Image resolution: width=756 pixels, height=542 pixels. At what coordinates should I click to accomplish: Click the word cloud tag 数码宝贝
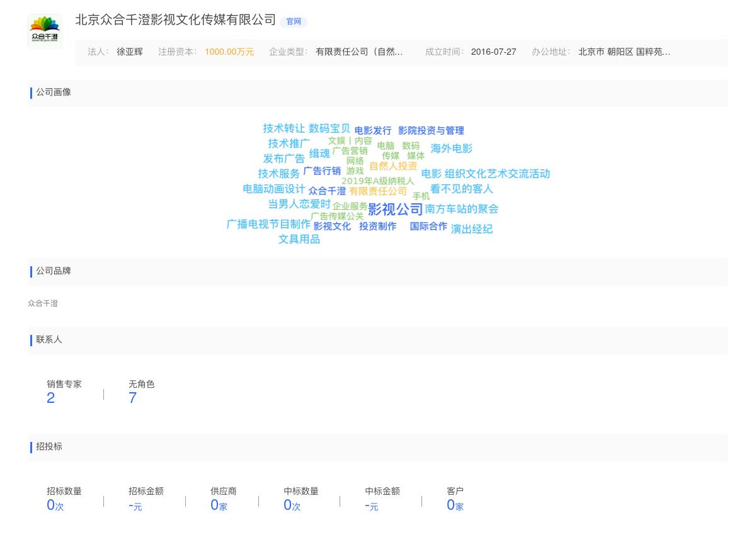pos(329,128)
